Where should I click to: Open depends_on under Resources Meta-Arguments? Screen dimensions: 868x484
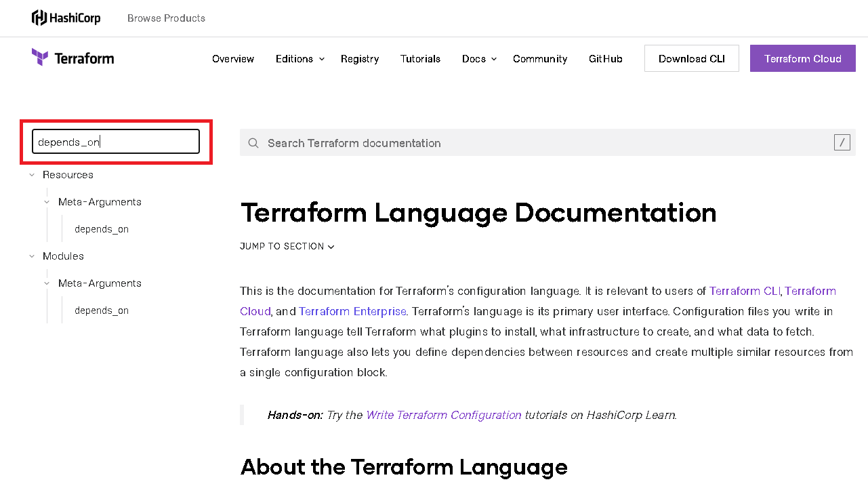pyautogui.click(x=102, y=229)
